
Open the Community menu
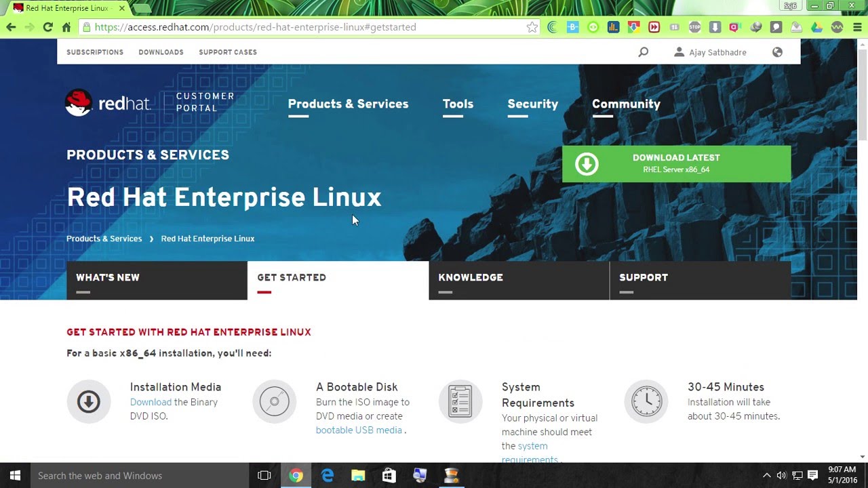pos(626,104)
